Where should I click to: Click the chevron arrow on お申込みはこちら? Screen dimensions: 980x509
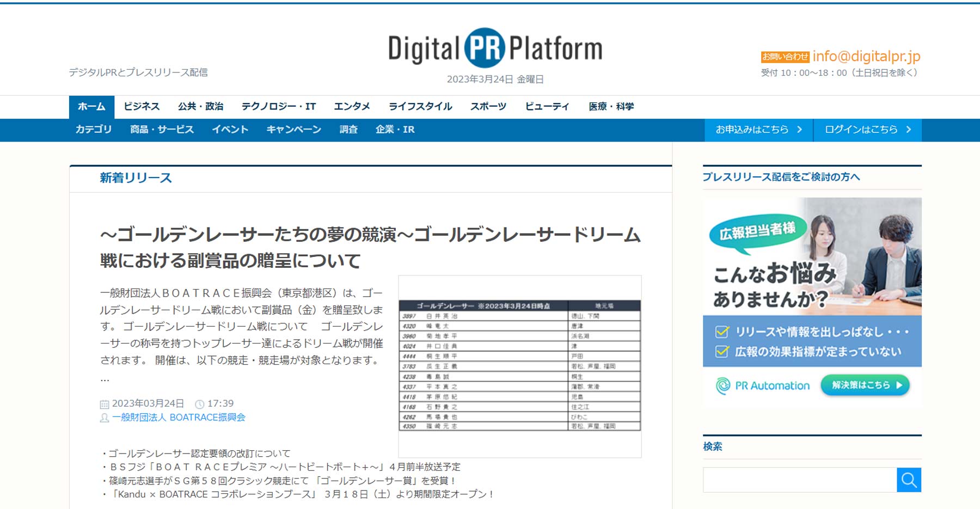[x=799, y=130]
